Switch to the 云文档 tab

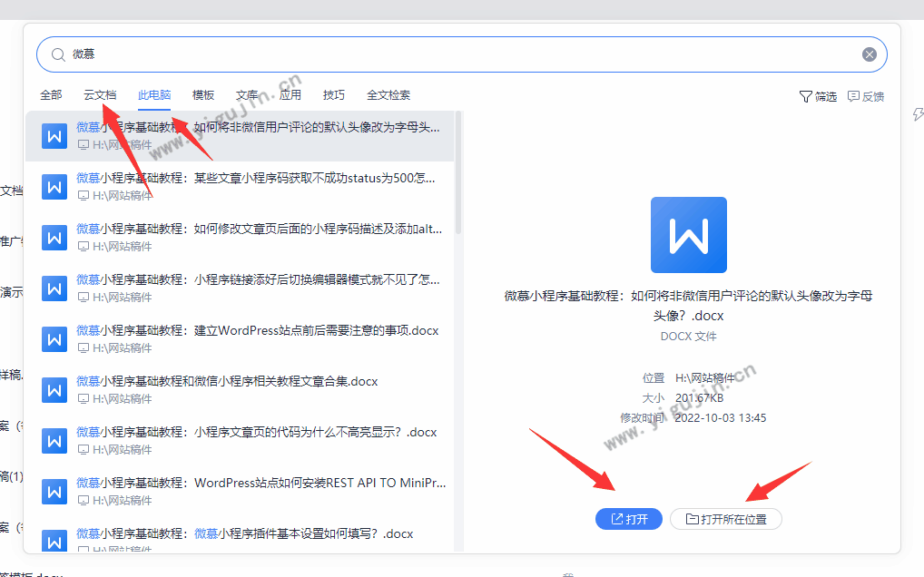(100, 94)
